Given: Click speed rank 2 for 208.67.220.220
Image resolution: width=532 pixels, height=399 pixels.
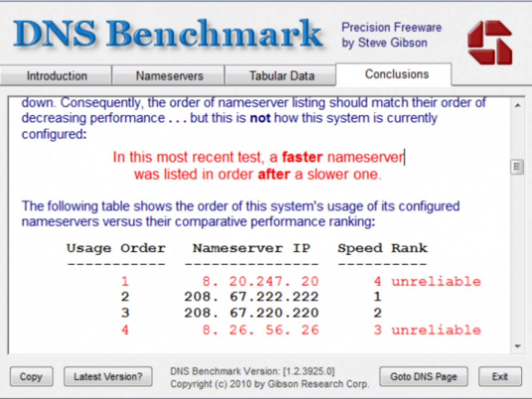Looking at the screenshot, I should point(377,313).
